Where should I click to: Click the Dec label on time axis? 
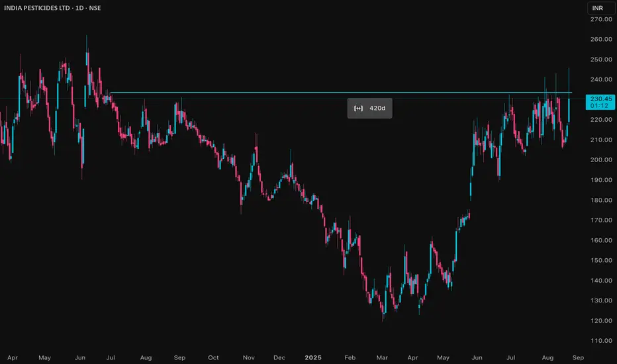click(x=279, y=357)
